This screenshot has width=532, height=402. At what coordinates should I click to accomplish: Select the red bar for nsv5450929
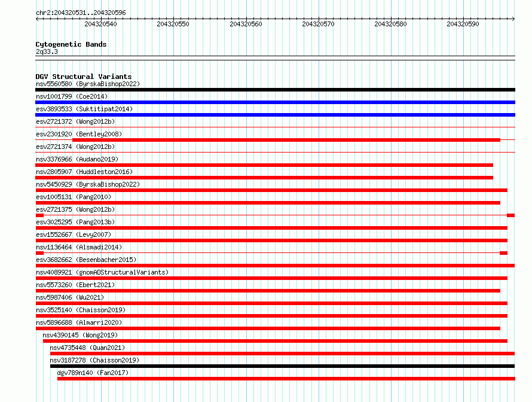tap(271, 190)
